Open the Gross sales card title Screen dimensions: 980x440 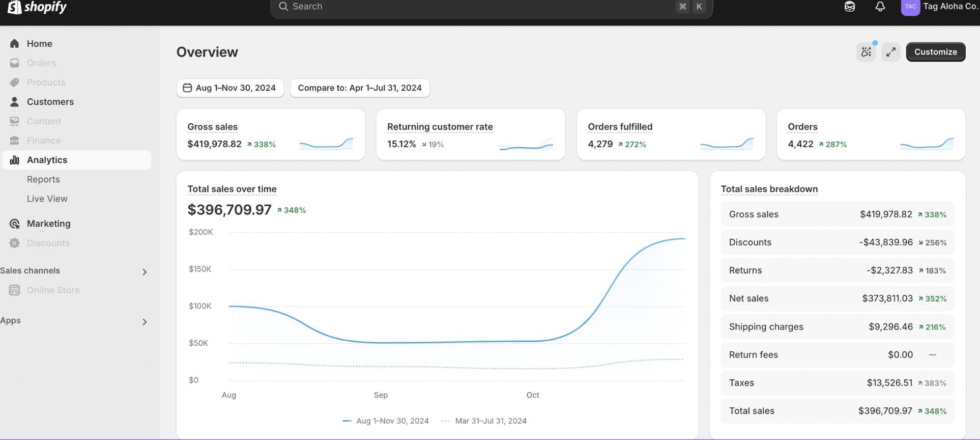(x=212, y=127)
